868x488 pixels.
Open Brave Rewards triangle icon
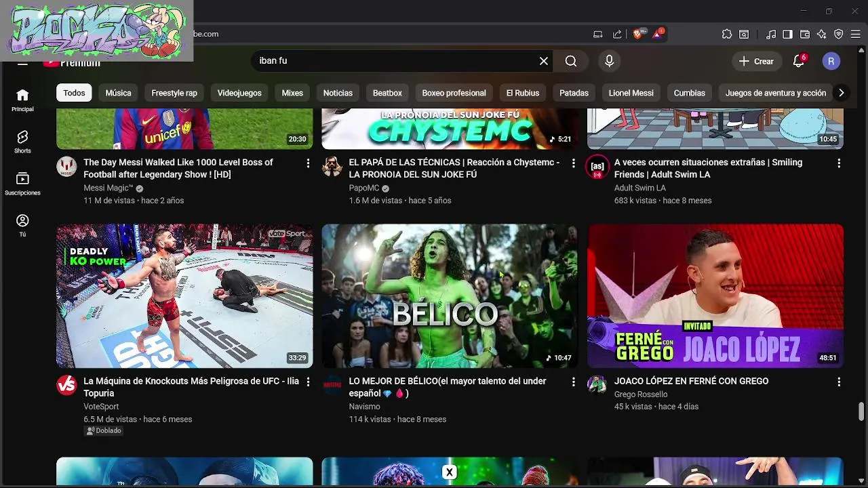coord(657,34)
